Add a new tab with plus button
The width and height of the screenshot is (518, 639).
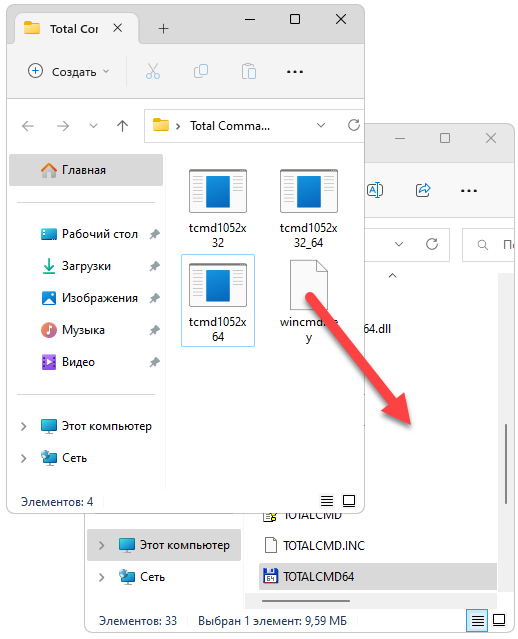[x=163, y=29]
